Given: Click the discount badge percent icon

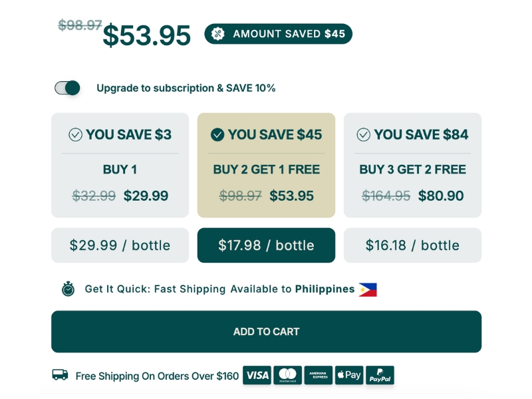Looking at the screenshot, I should click(219, 34).
